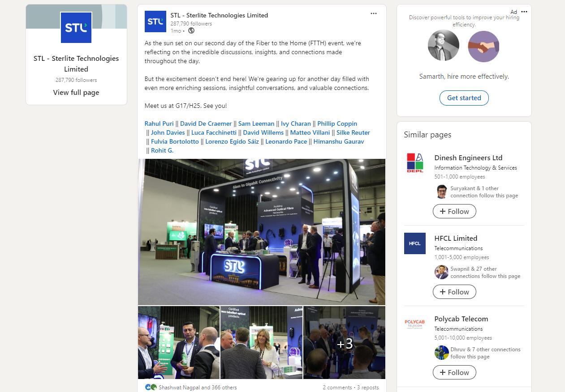
Task: Click the Similar pages heading
Action: click(427, 135)
